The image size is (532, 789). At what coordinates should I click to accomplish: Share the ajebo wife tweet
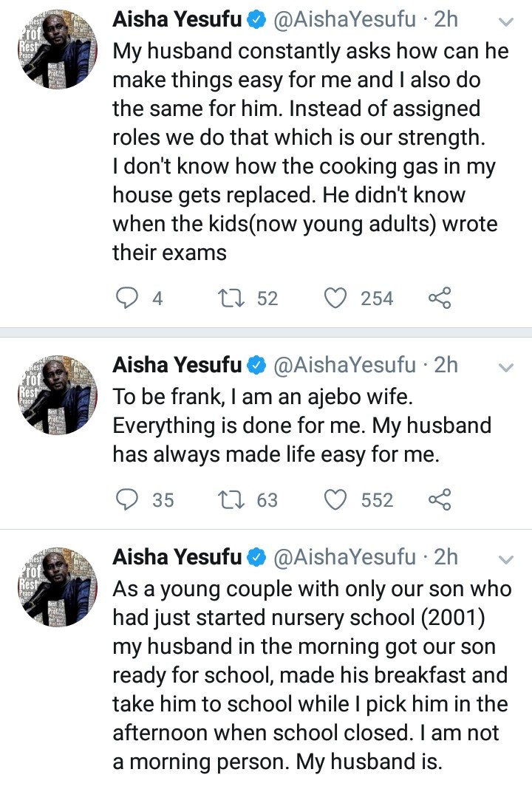(x=440, y=499)
